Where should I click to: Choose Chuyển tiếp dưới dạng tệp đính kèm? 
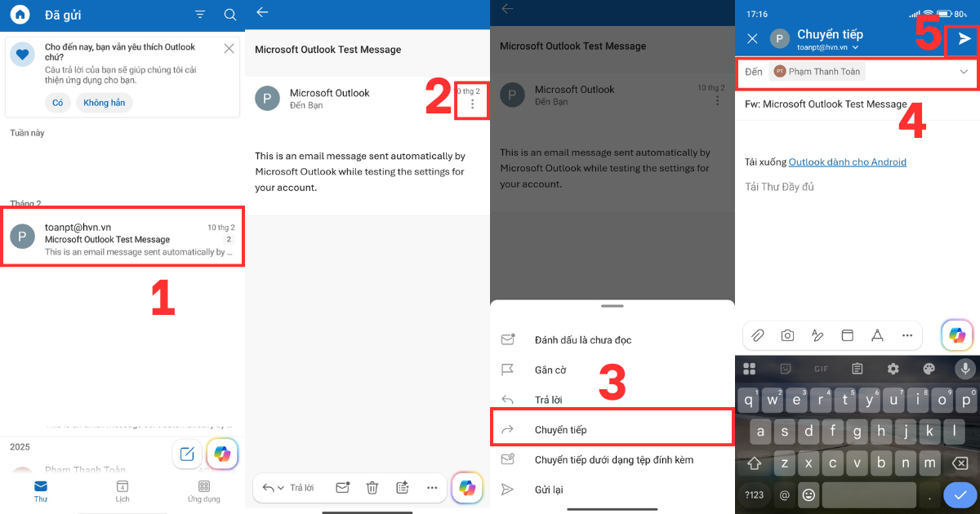(612, 460)
